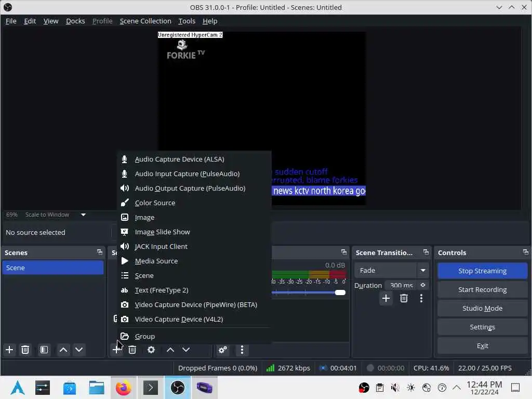Add a scene transition with plus icon

coord(386,299)
